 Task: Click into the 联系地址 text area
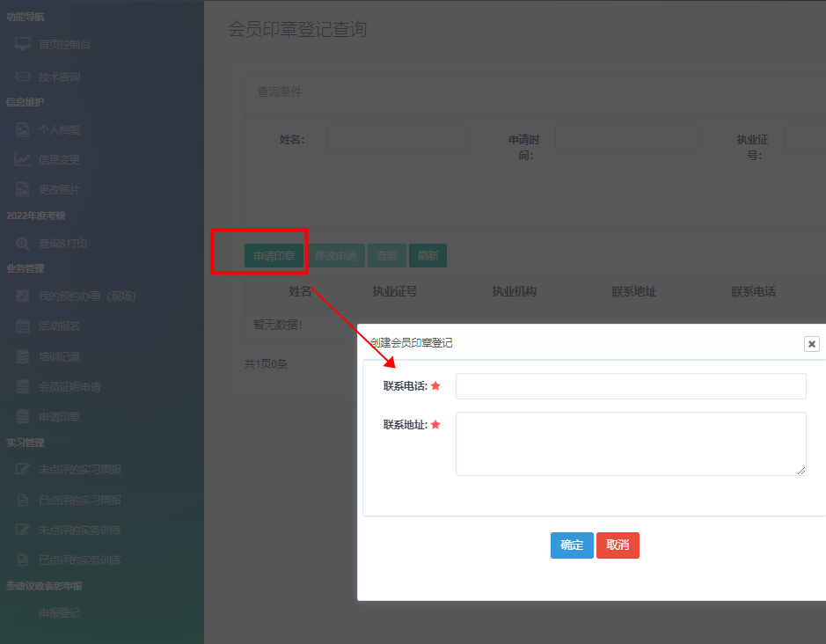(x=630, y=443)
